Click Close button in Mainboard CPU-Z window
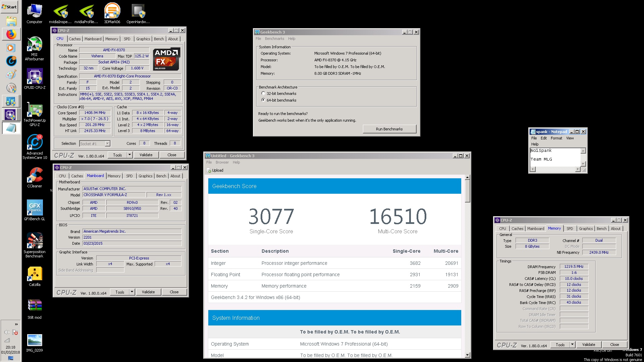The image size is (644, 362). [174, 292]
